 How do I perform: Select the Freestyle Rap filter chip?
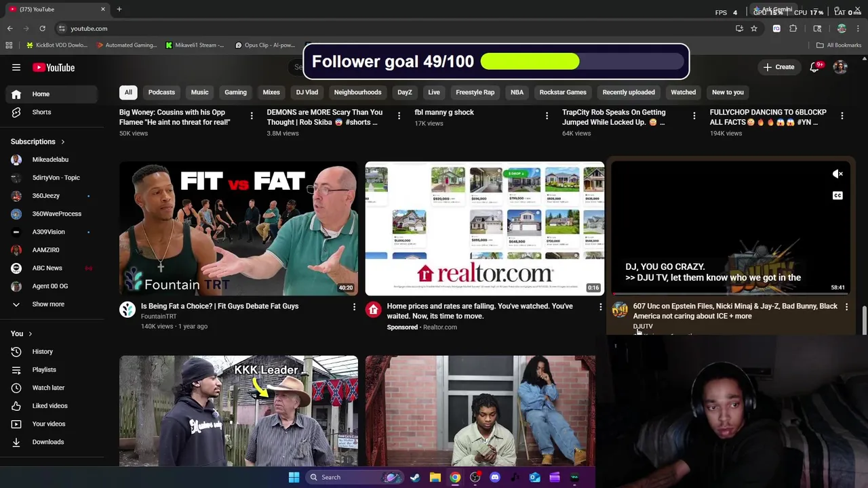point(475,92)
